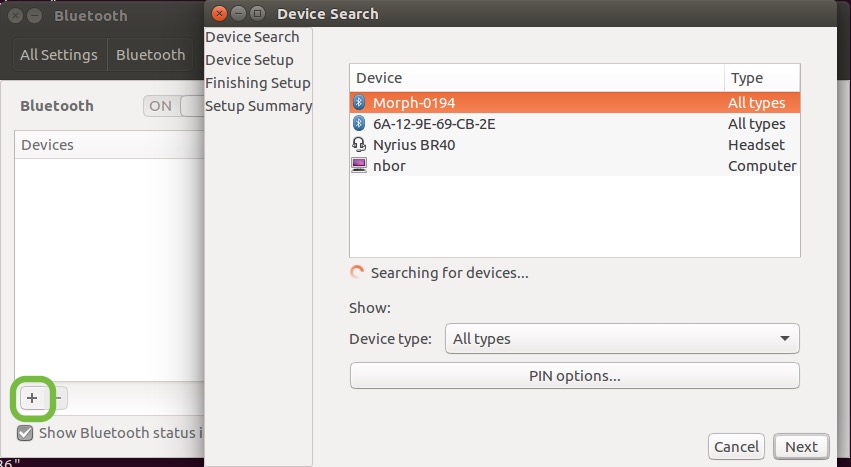This screenshot has height=467, width=851.
Task: Select the Device Setup step
Action: [x=249, y=60]
